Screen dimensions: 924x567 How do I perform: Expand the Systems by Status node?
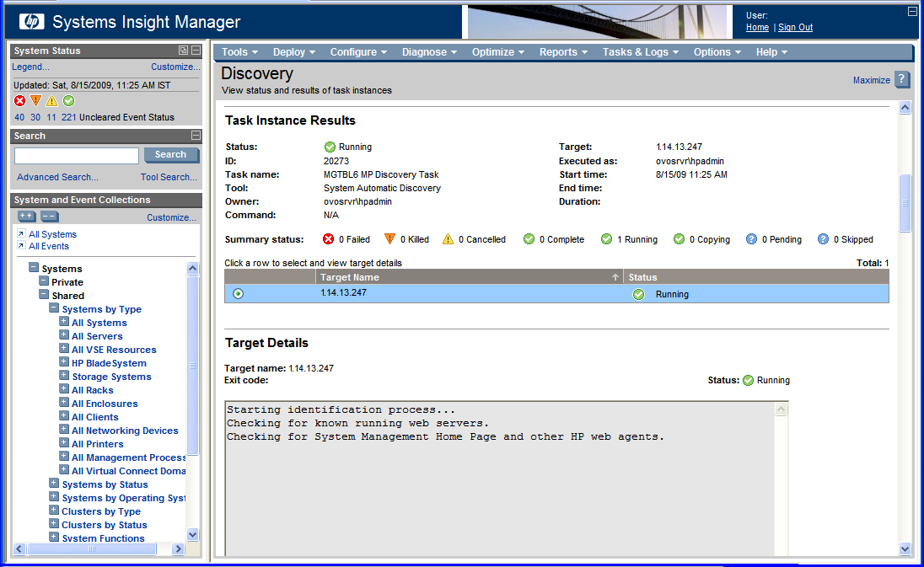click(54, 484)
